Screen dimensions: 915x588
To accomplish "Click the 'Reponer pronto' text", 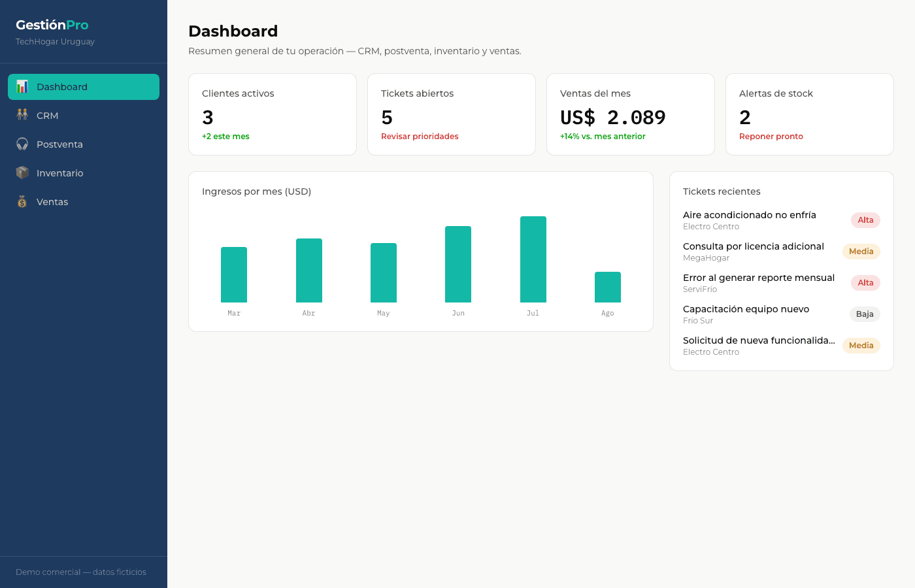I will pyautogui.click(x=771, y=137).
